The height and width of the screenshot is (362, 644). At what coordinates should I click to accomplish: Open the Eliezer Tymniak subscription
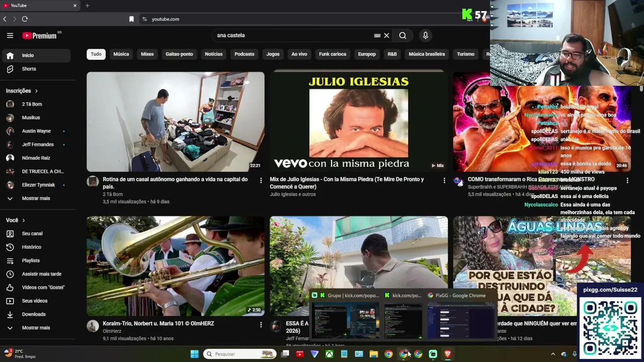tap(36, 185)
